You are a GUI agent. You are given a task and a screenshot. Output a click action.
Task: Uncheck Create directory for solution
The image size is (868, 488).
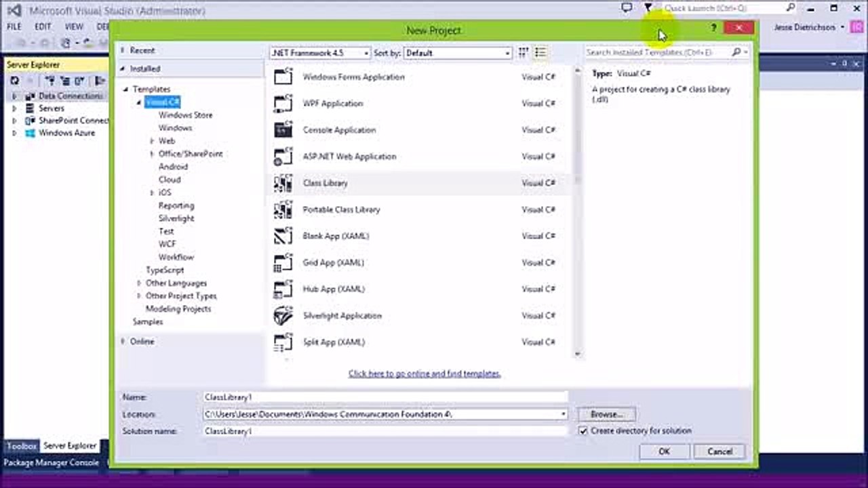point(583,431)
